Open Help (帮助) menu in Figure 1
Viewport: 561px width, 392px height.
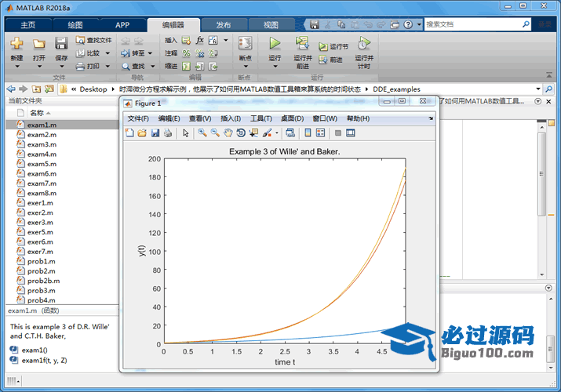pos(358,118)
